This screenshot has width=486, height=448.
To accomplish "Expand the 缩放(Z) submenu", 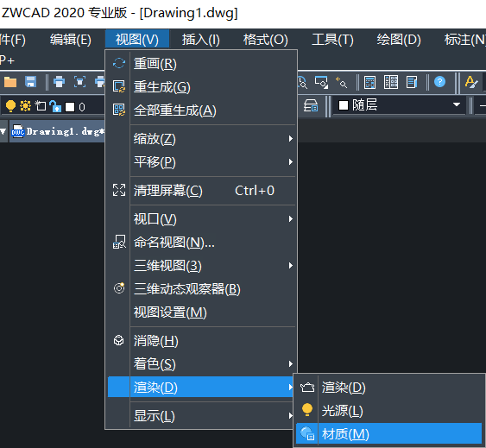I will 201,139.
